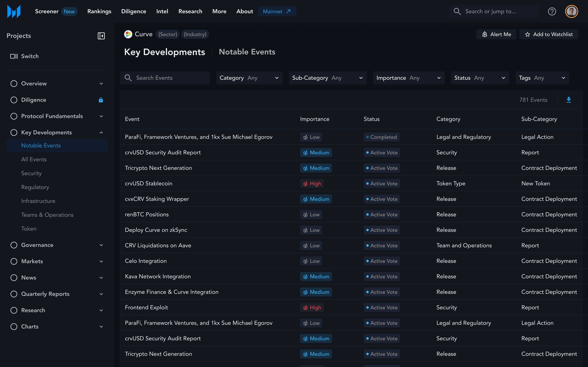Click the Switch projects icon
Screen dimensions: 588x367
[x=14, y=56]
